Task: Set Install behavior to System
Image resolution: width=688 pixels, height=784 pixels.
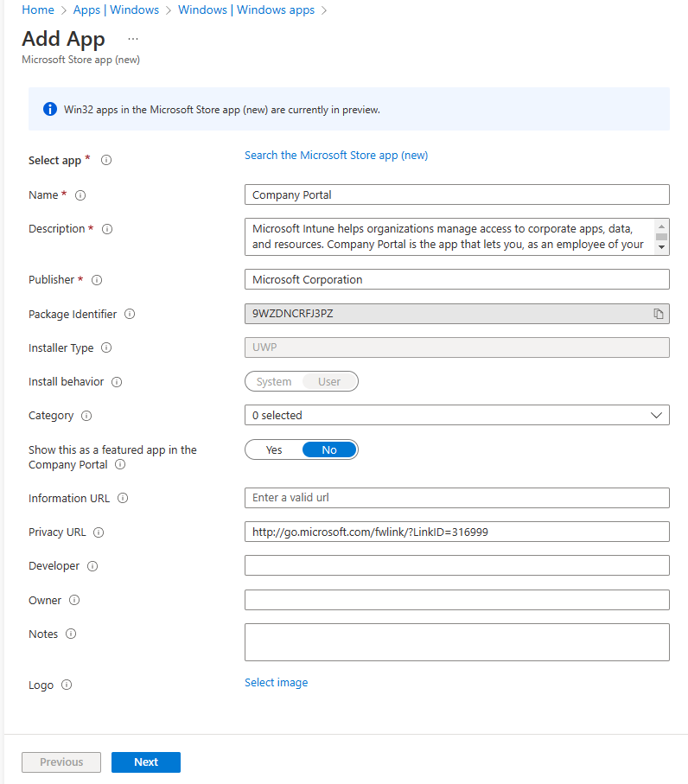Action: point(273,381)
